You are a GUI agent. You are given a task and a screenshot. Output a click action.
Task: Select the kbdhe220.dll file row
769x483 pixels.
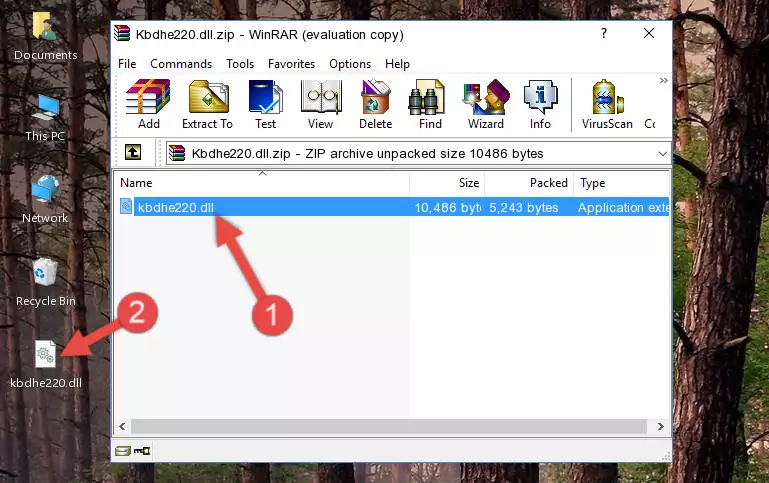392,207
